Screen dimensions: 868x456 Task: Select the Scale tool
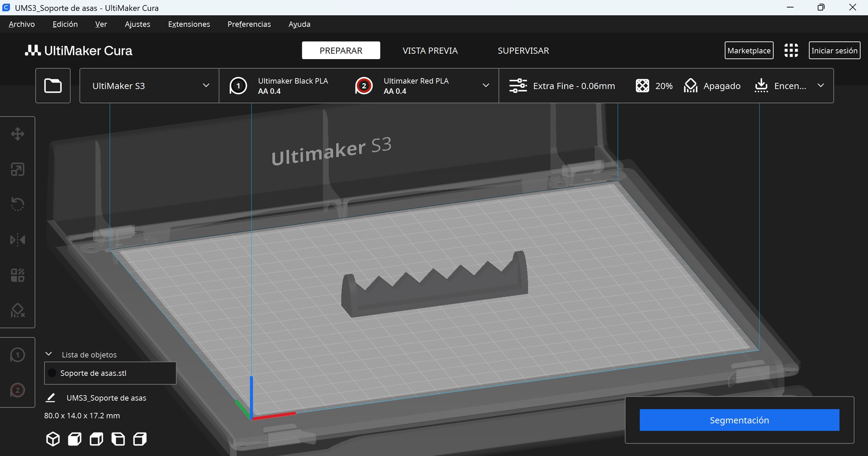pyautogui.click(x=17, y=169)
